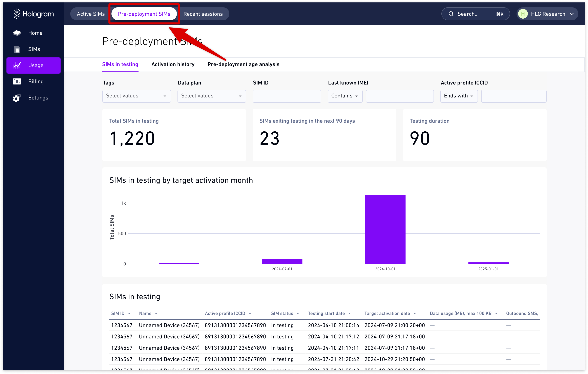The width and height of the screenshot is (588, 374).
Task: Sort by Target activation date column
Action: coord(390,313)
